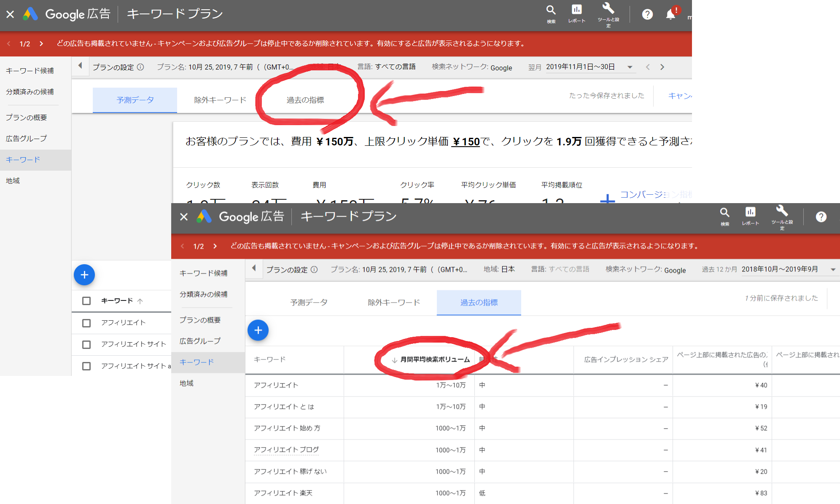Viewport: 840px width, 504px height.
Task: Click the Google Ads logo in upper window
Action: (x=30, y=14)
